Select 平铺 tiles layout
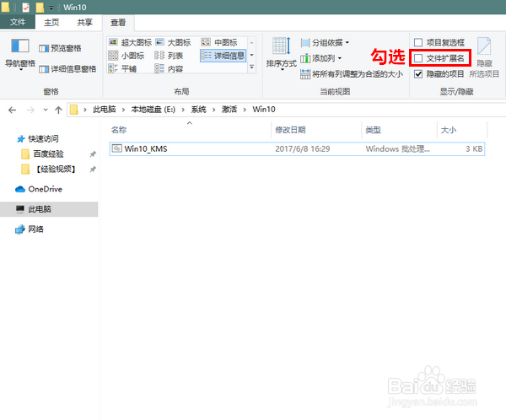The image size is (506, 420). [122, 68]
